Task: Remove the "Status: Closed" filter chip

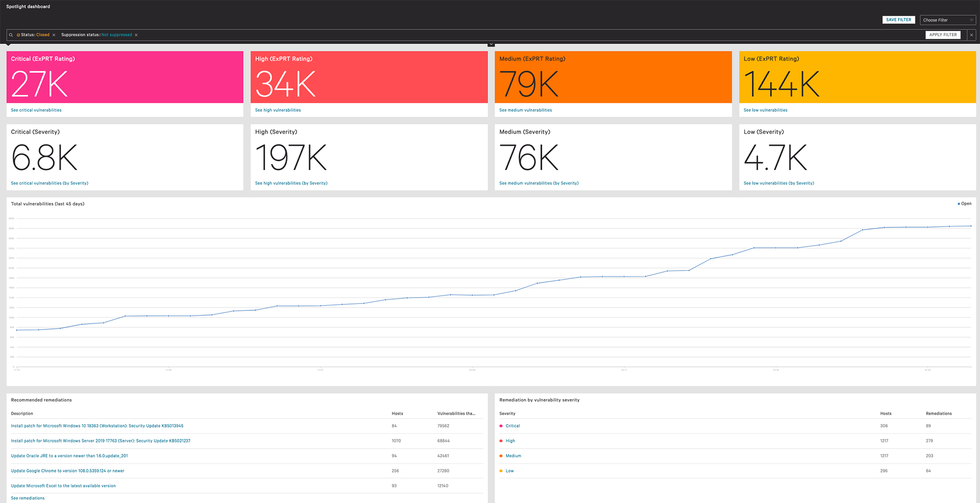Action: click(x=54, y=35)
